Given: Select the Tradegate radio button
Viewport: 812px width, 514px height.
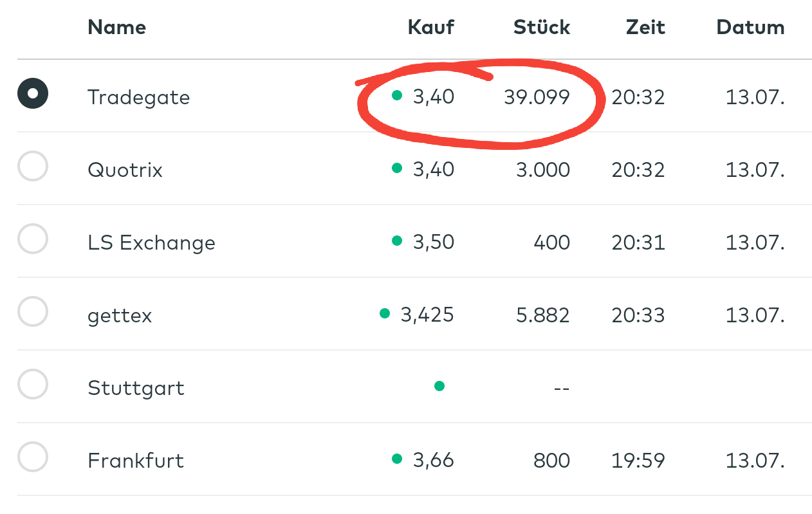Looking at the screenshot, I should pos(33,93).
